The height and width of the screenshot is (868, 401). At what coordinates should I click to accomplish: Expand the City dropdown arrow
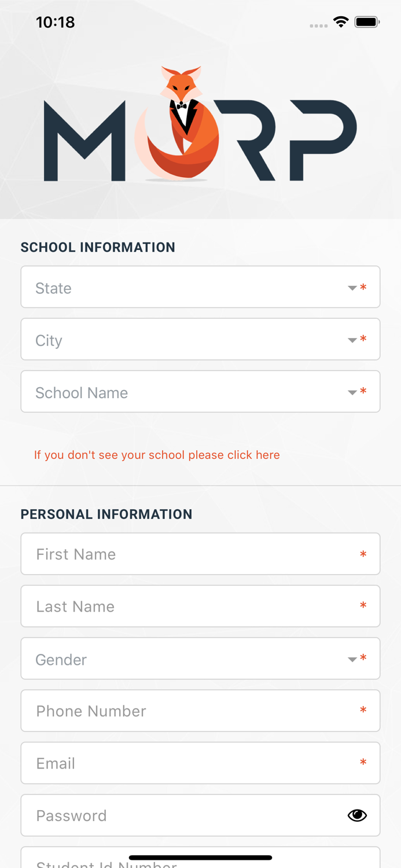tap(352, 340)
